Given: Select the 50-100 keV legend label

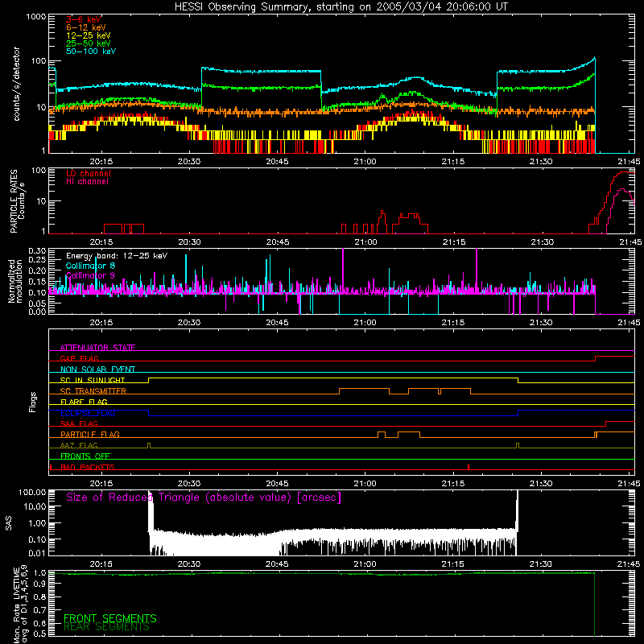Looking at the screenshot, I should point(91,52).
